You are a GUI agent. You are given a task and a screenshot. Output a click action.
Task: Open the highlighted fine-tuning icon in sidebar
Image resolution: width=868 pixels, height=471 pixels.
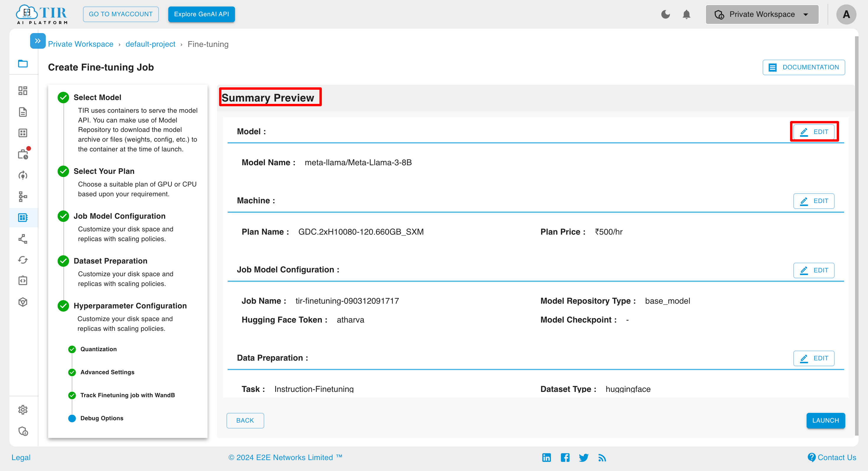[x=23, y=217]
